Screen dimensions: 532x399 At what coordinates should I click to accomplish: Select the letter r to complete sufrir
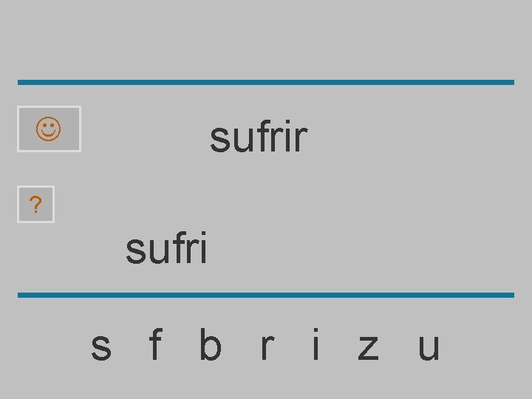point(267,347)
